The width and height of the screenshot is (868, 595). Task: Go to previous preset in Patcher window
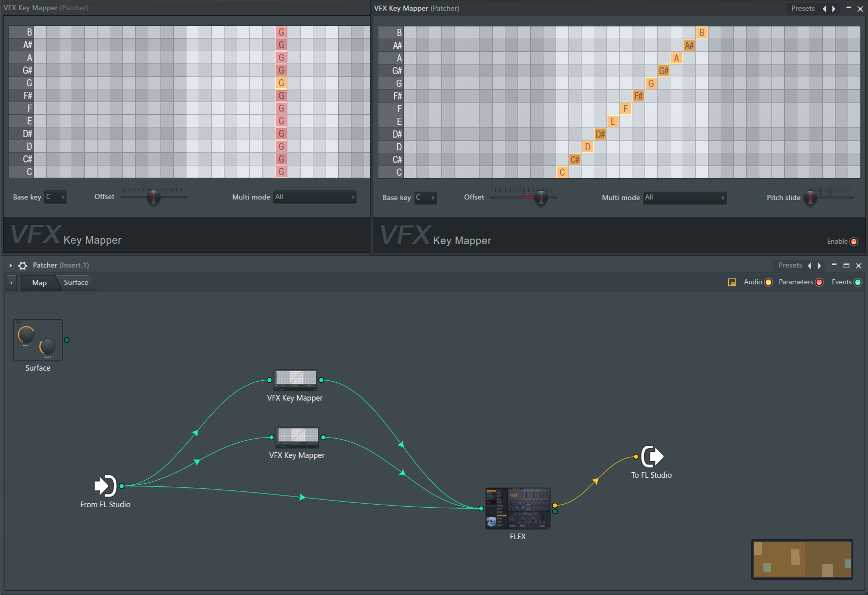(x=810, y=266)
